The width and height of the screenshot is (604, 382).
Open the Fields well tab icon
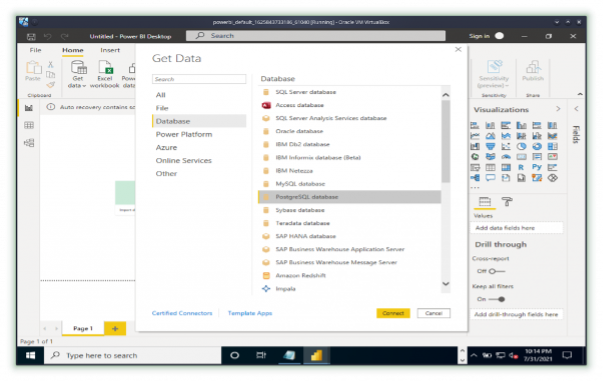[x=484, y=201]
